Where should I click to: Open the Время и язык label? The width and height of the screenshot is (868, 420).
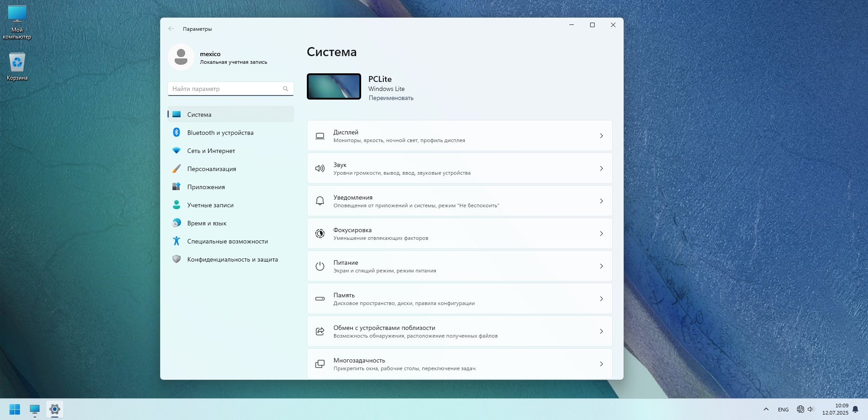coord(207,223)
